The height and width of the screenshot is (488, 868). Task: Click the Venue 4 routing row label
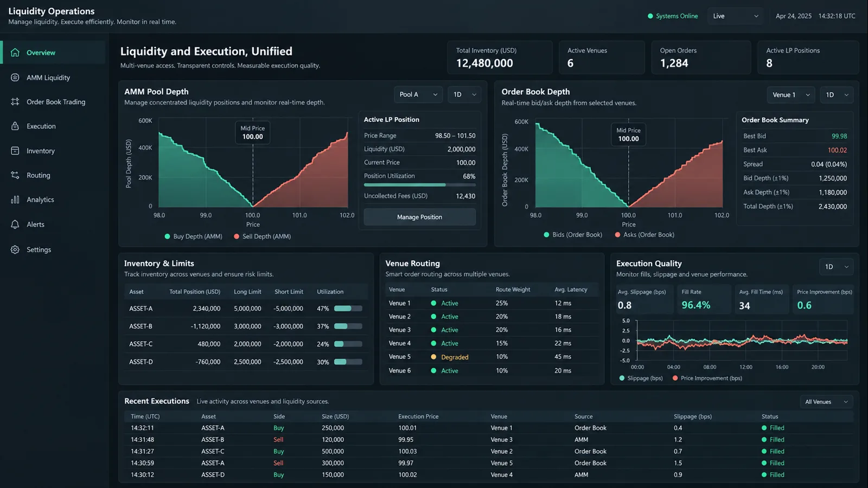(400, 343)
